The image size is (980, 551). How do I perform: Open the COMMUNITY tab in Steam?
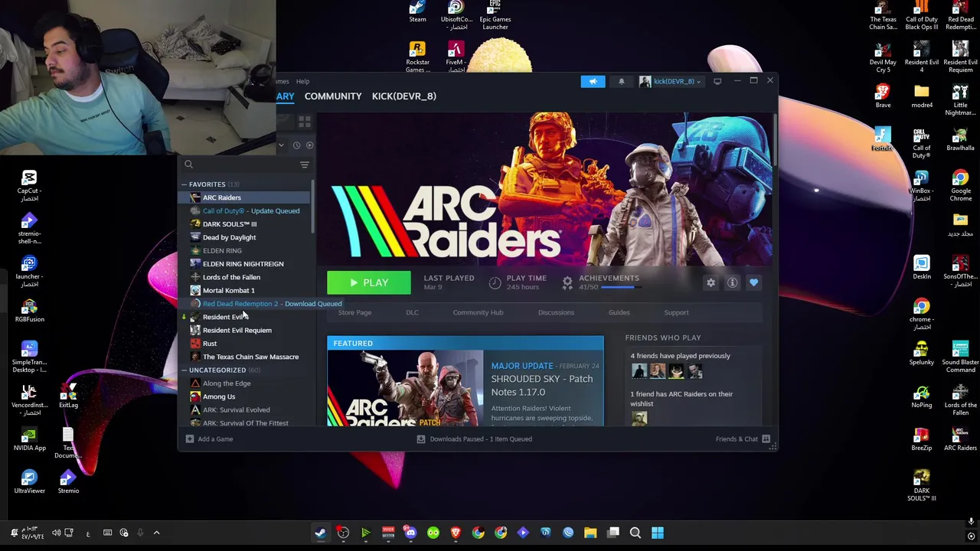coord(333,96)
